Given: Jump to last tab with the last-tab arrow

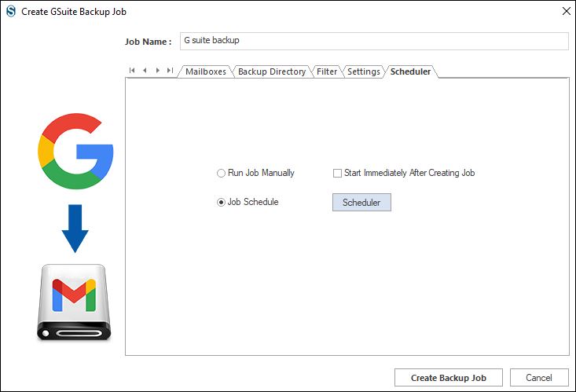Looking at the screenshot, I should [x=170, y=70].
